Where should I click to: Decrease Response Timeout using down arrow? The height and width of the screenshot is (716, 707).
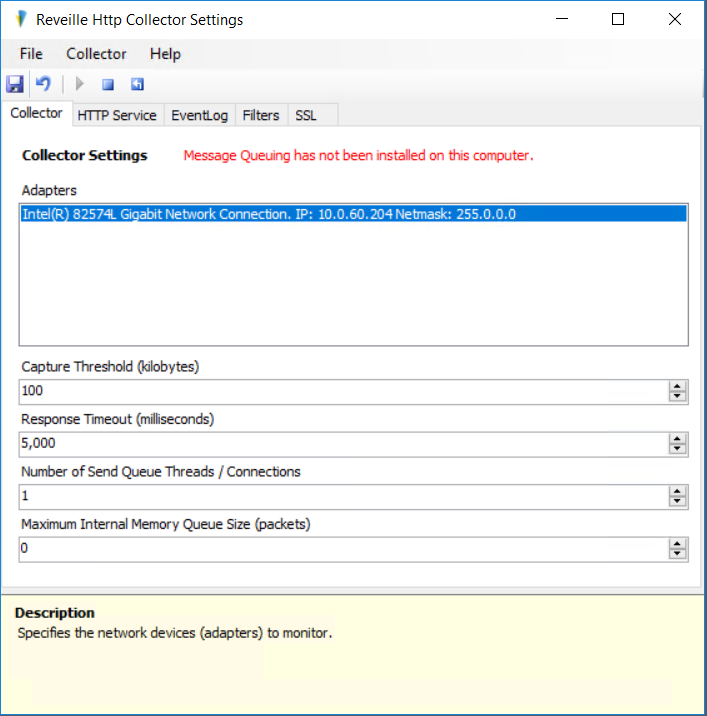tap(677, 449)
